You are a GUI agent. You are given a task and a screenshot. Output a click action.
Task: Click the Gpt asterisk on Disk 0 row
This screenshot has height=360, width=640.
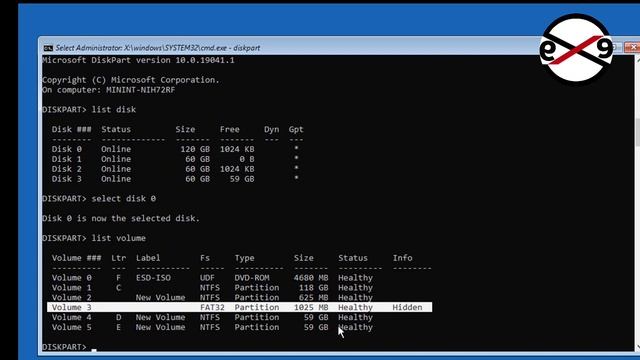click(296, 148)
